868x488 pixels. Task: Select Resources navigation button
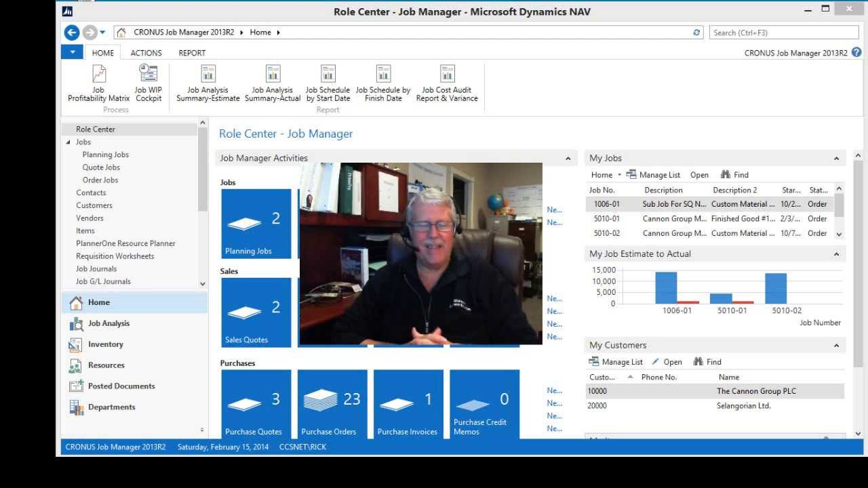click(134, 365)
